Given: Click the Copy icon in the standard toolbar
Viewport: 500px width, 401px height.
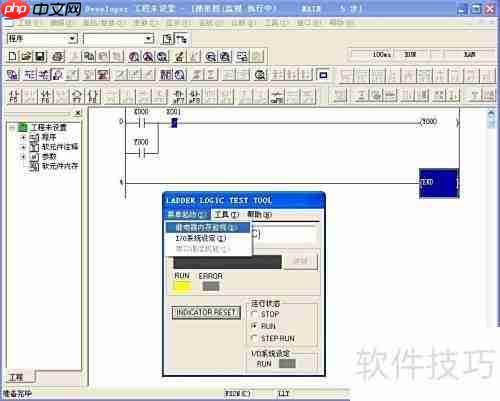Looking at the screenshot, I should pyautogui.click(x=89, y=56).
